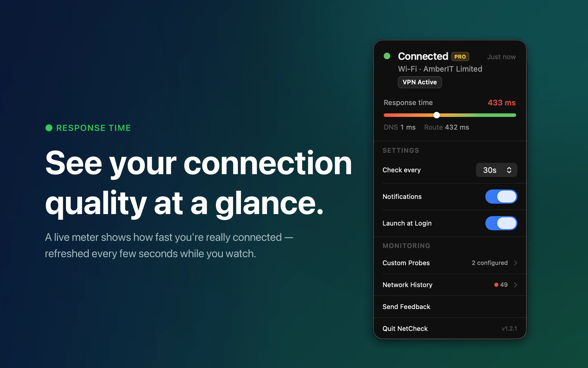This screenshot has width=588, height=368.
Task: Click the chevron next to 2 configured
Action: click(x=515, y=263)
